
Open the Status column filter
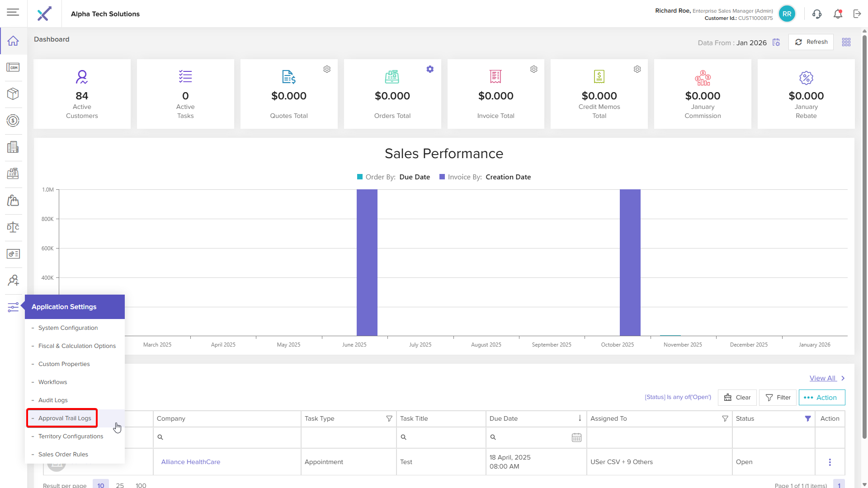tap(807, 419)
